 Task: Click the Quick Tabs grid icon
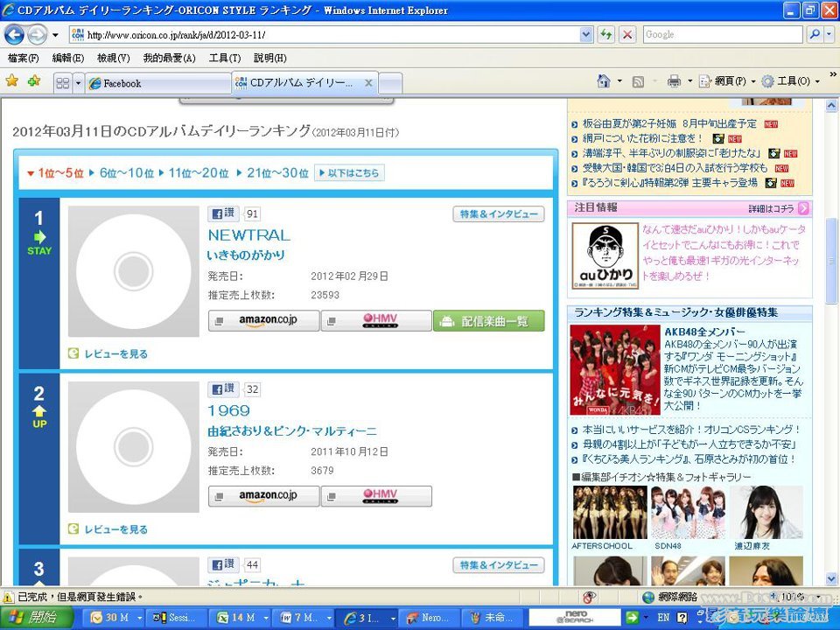[63, 83]
